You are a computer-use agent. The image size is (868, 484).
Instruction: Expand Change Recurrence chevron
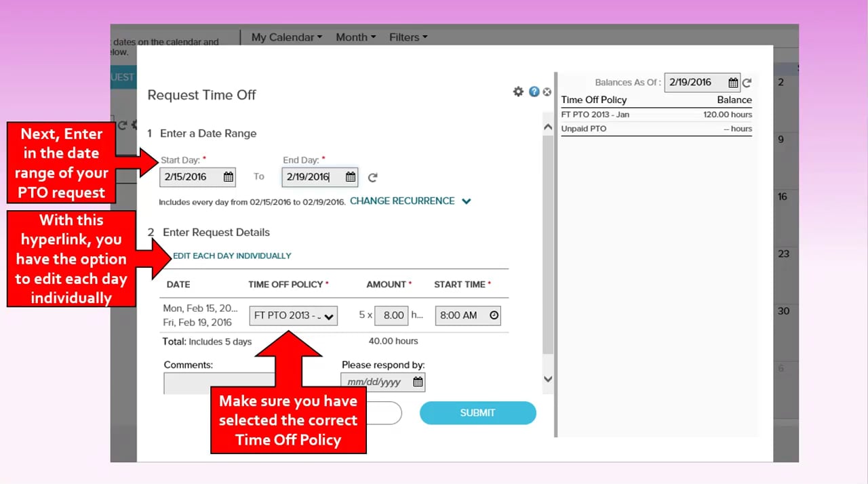(466, 201)
